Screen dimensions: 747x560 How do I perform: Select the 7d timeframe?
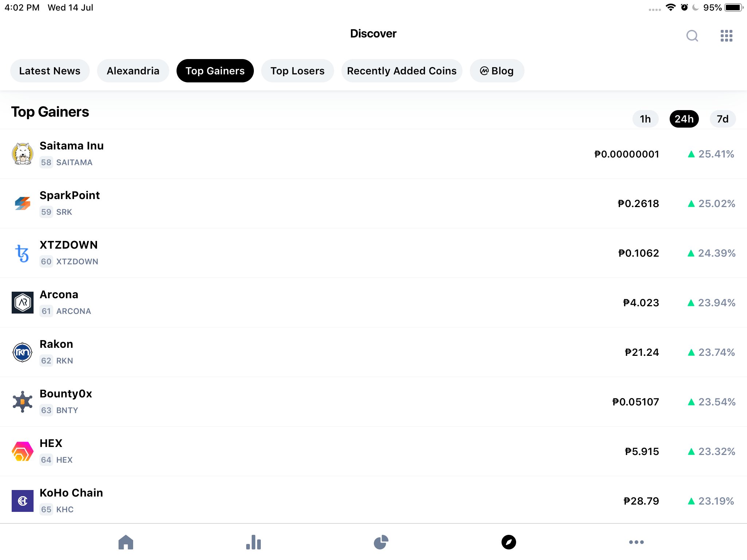(x=723, y=119)
